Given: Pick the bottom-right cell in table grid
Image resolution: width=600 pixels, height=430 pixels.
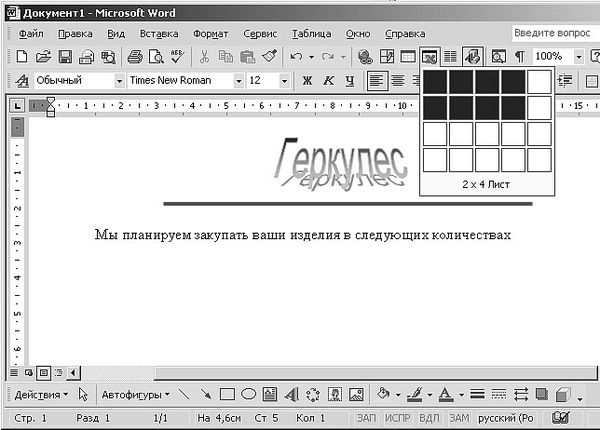Looking at the screenshot, I should pos(538,159).
